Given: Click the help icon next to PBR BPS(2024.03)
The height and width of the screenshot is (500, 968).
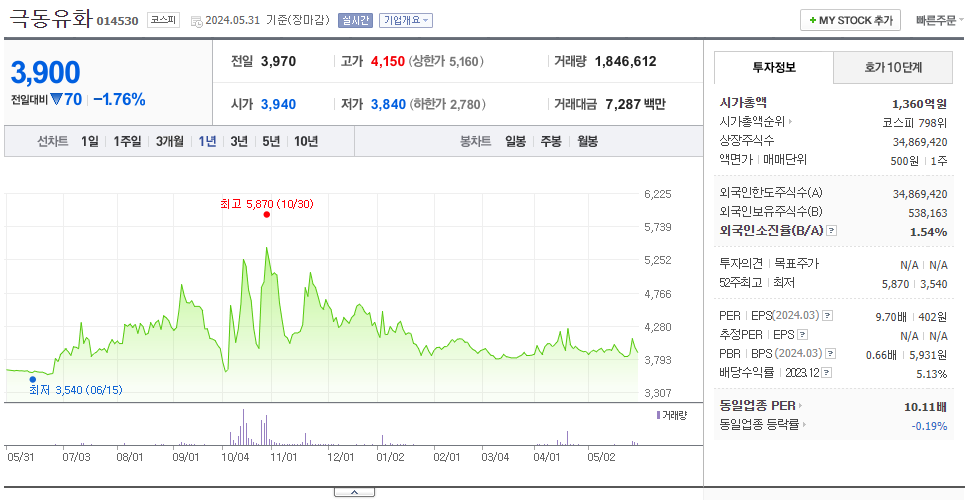Looking at the screenshot, I should [x=830, y=354].
